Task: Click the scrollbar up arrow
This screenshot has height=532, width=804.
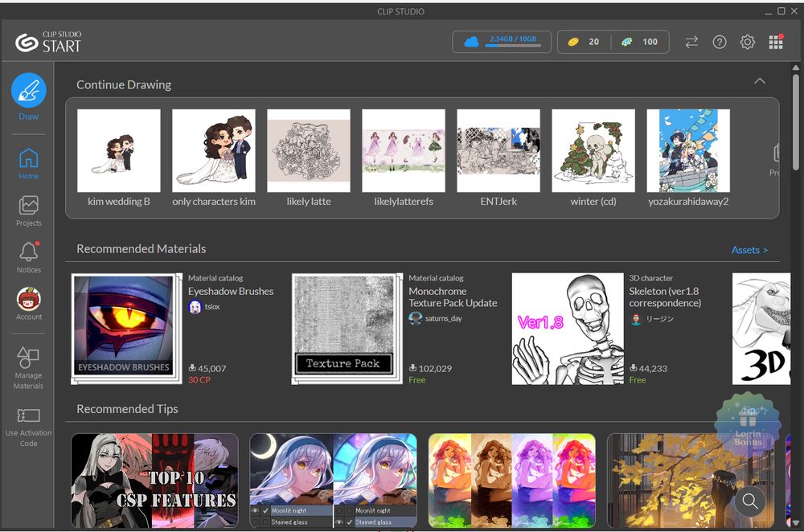Action: coord(795,68)
